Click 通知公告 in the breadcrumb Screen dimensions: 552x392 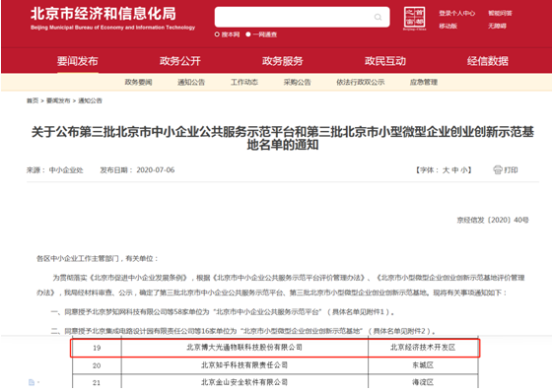90,100
